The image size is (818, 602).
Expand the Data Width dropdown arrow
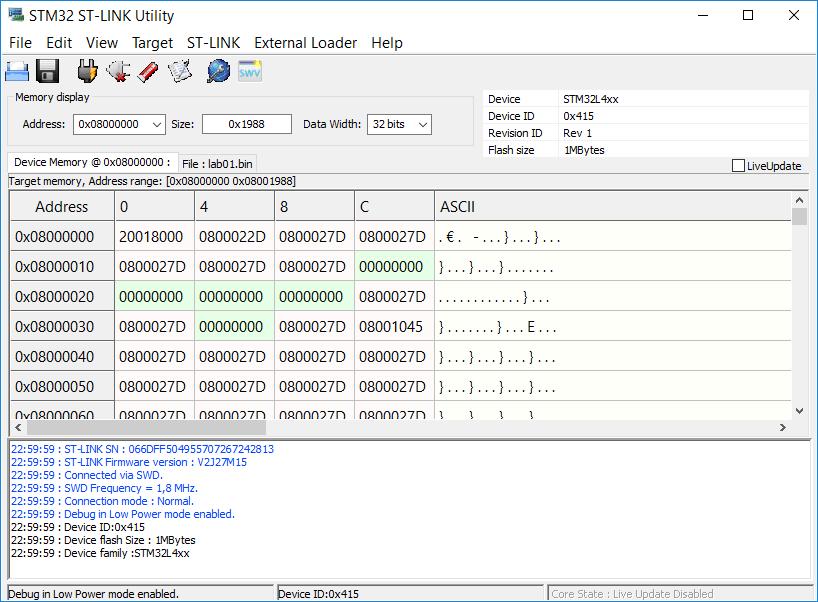[423, 125]
